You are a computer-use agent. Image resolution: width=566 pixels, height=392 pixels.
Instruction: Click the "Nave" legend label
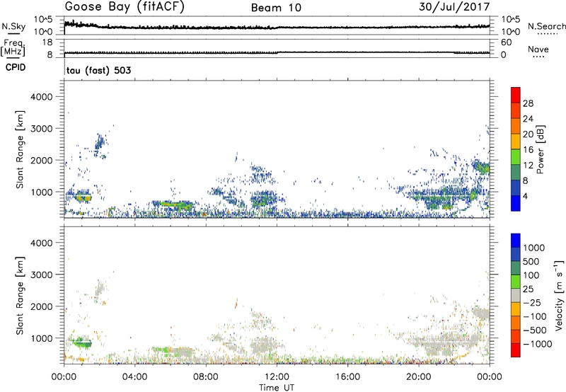click(x=538, y=50)
